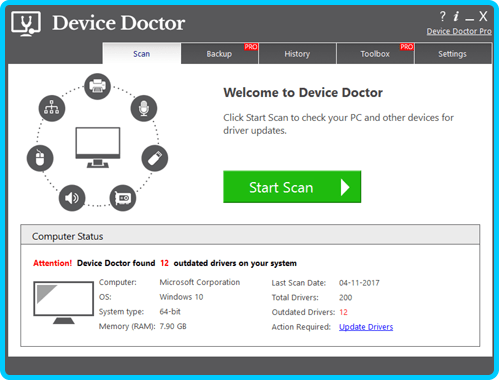
Task: Click the printer device icon
Action: click(97, 86)
